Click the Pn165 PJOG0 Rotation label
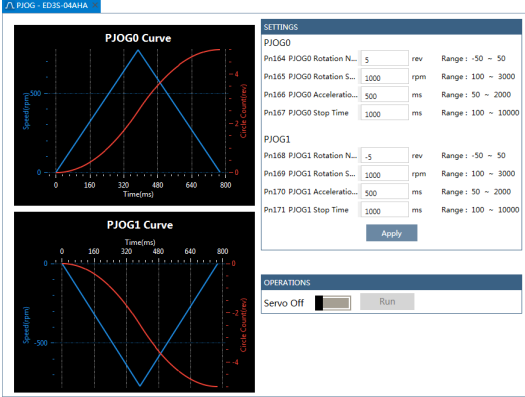 (x=309, y=77)
